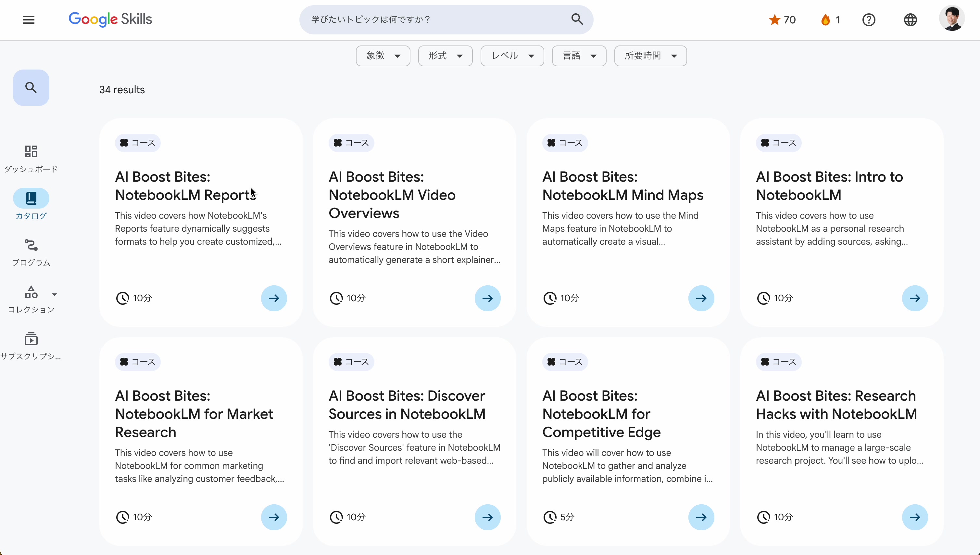Open the help question mark icon
This screenshot has width=980, height=555.
coord(869,20)
